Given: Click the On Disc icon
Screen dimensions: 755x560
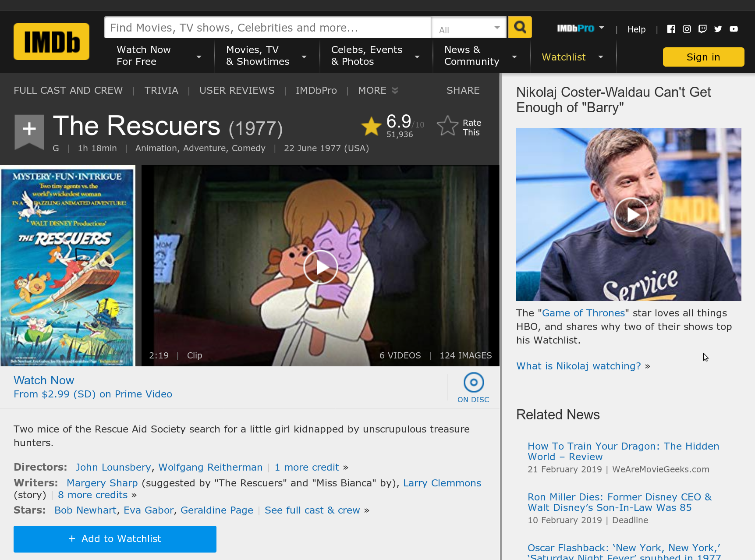Looking at the screenshot, I should (x=474, y=383).
